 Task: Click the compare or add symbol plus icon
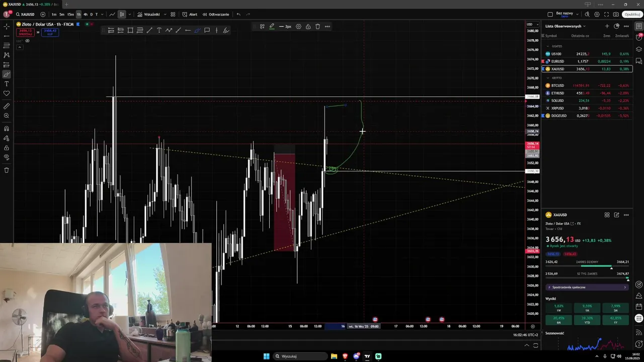click(43, 14)
